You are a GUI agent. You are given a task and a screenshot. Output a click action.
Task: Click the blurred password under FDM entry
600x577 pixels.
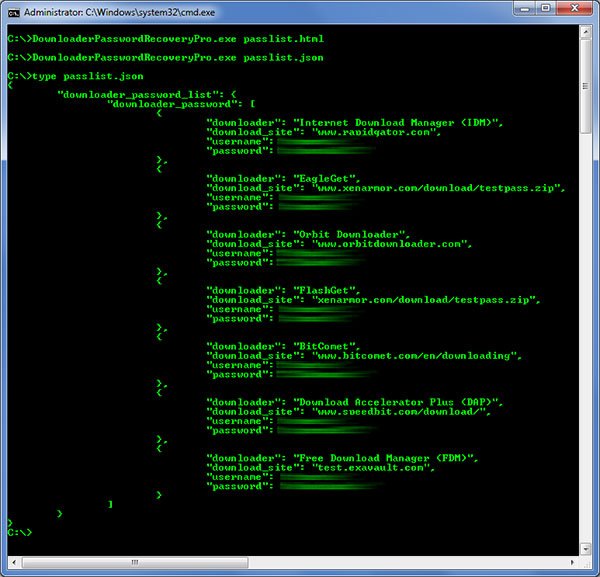(331, 486)
